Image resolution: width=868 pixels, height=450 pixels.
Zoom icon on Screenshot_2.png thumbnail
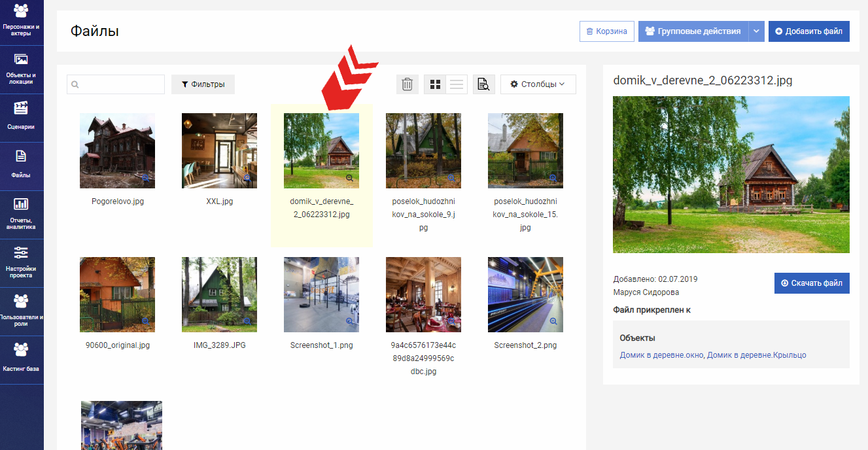click(x=553, y=322)
